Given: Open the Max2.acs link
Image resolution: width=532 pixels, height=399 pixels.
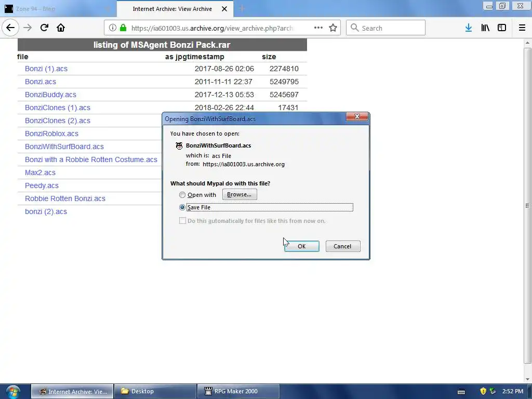Looking at the screenshot, I should coord(40,172).
